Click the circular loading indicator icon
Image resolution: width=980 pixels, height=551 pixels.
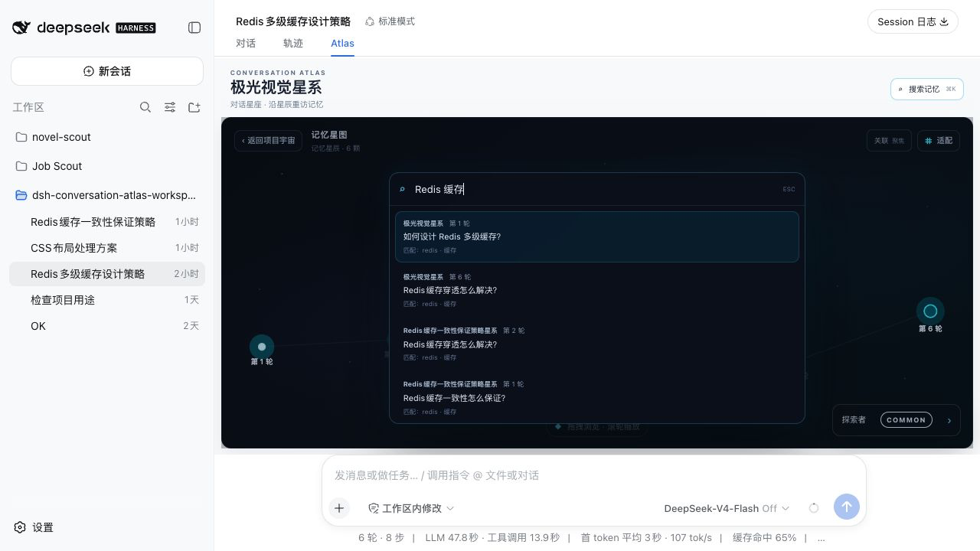(814, 508)
